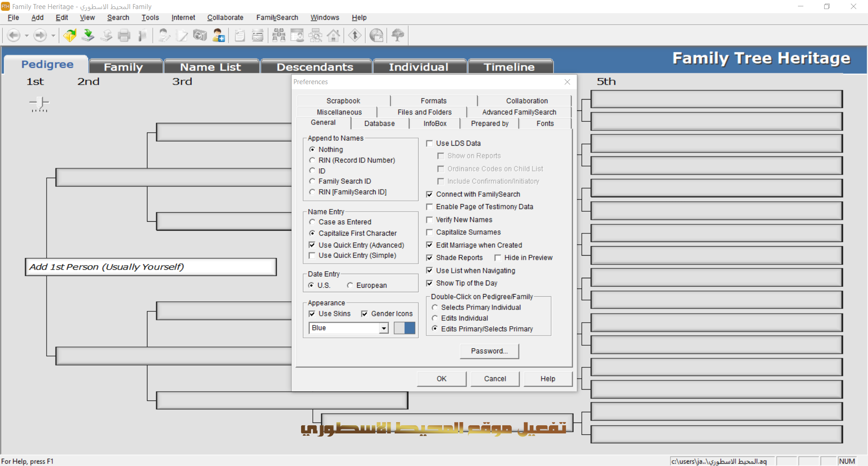Select the camera scrapbook toolbar icon
Viewport: 868px width, 466px height.
[200, 35]
